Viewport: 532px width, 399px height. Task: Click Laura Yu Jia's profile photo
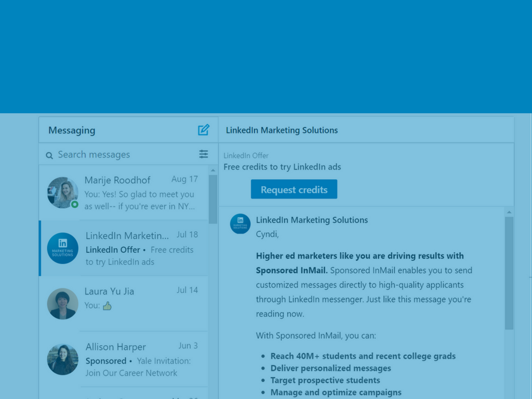pos(62,303)
